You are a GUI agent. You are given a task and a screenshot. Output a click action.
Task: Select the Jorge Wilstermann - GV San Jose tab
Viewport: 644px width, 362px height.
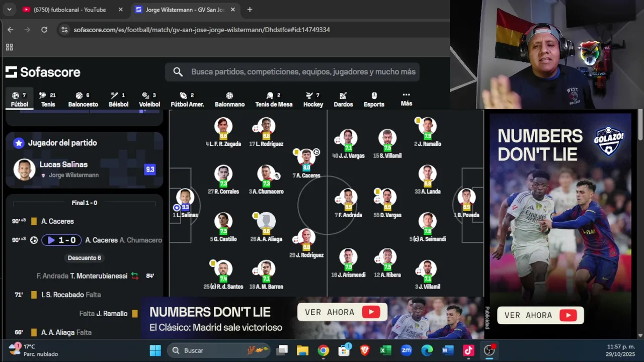pyautogui.click(x=185, y=10)
